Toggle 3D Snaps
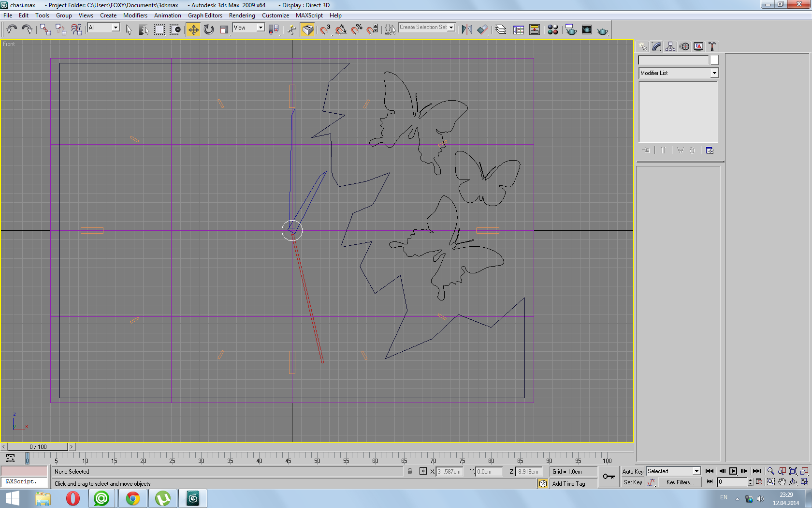Viewport: 812px width, 508px height. tap(325, 30)
